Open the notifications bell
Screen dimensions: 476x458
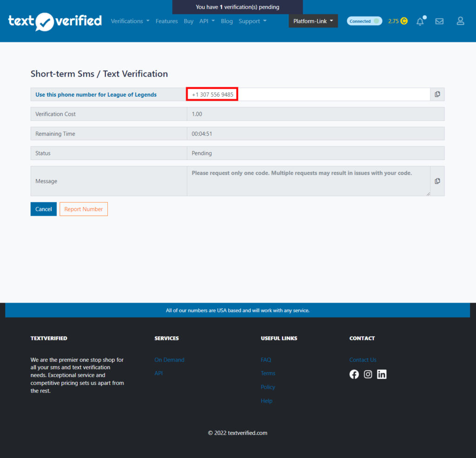tap(420, 21)
